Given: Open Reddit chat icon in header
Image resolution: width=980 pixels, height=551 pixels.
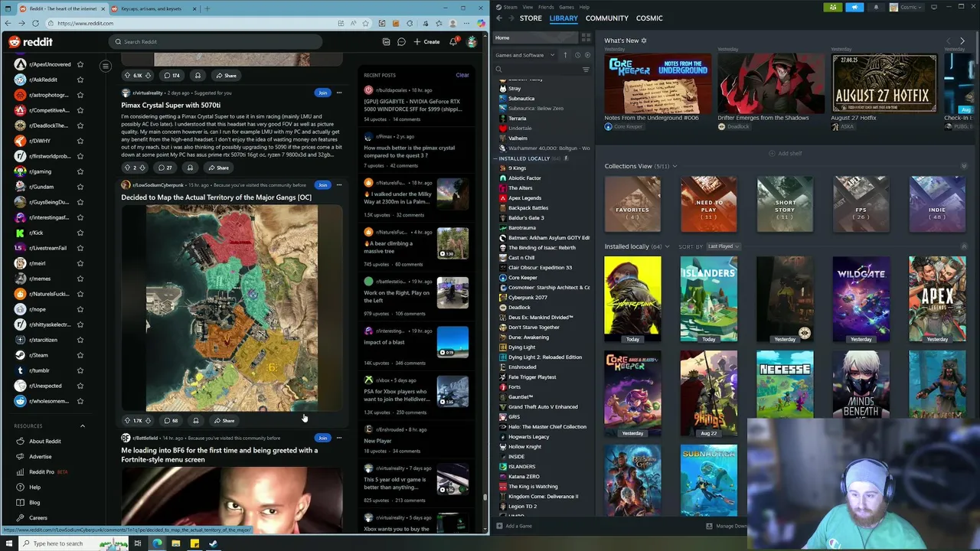Looking at the screenshot, I should pos(401,42).
